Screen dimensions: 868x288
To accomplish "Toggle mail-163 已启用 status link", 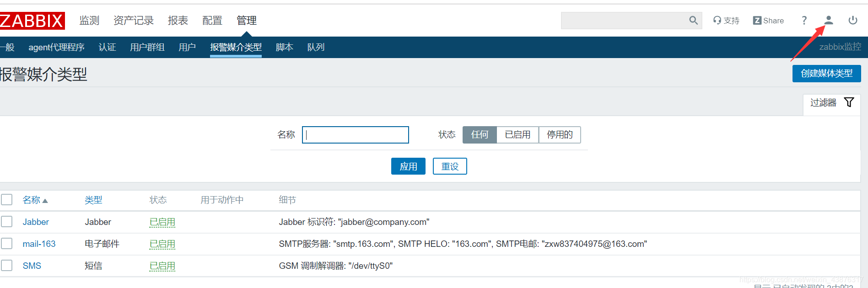I will tap(162, 244).
